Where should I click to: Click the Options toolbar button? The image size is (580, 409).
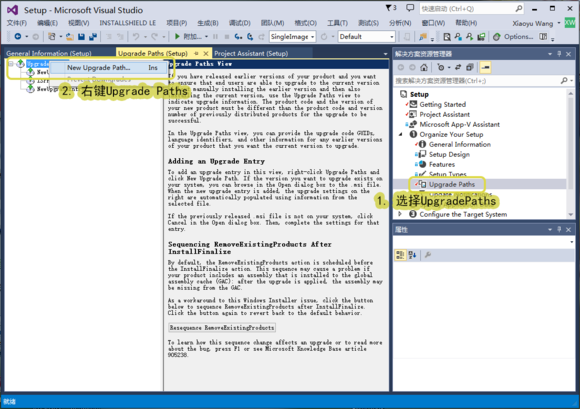(513, 37)
